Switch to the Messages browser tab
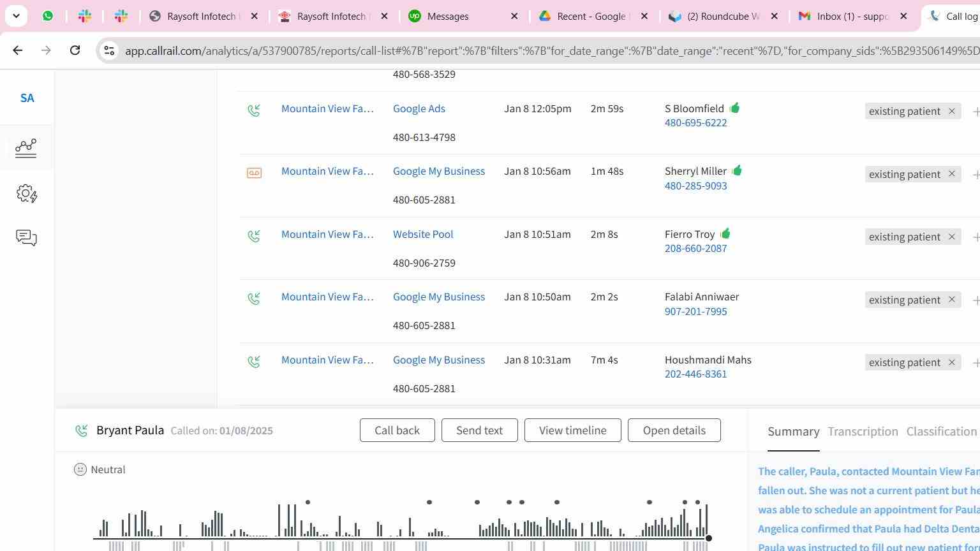 447,17
